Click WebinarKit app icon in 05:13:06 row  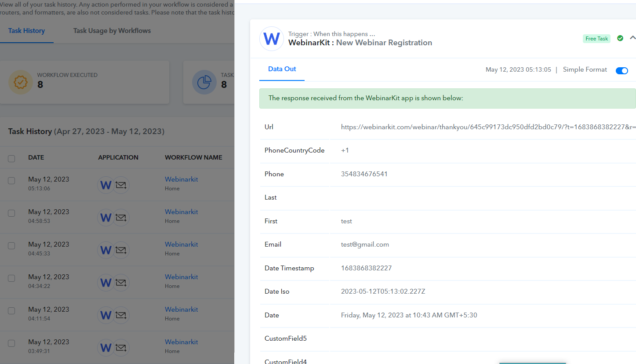105,185
